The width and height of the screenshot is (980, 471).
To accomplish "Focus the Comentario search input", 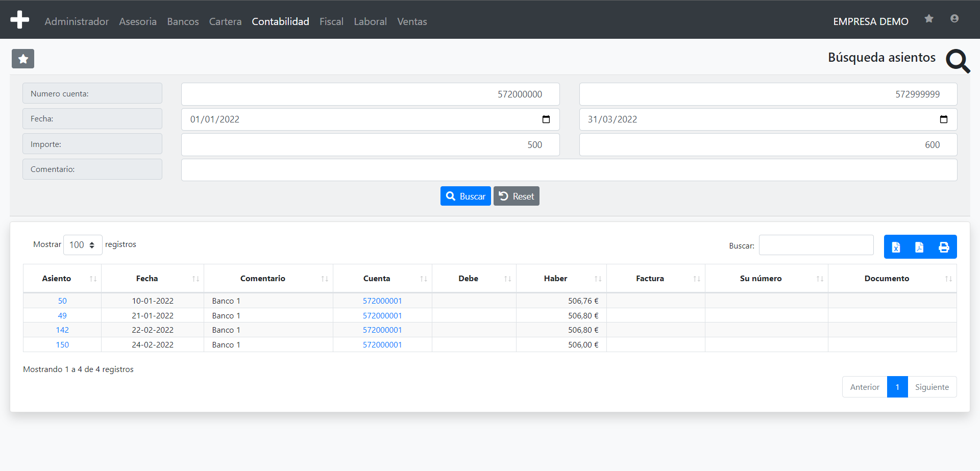I will [569, 170].
